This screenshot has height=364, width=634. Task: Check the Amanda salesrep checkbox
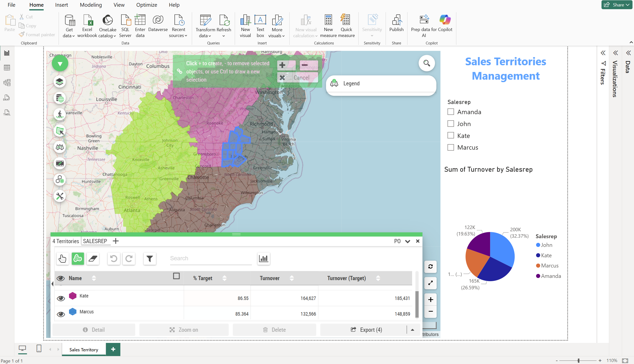click(x=451, y=112)
